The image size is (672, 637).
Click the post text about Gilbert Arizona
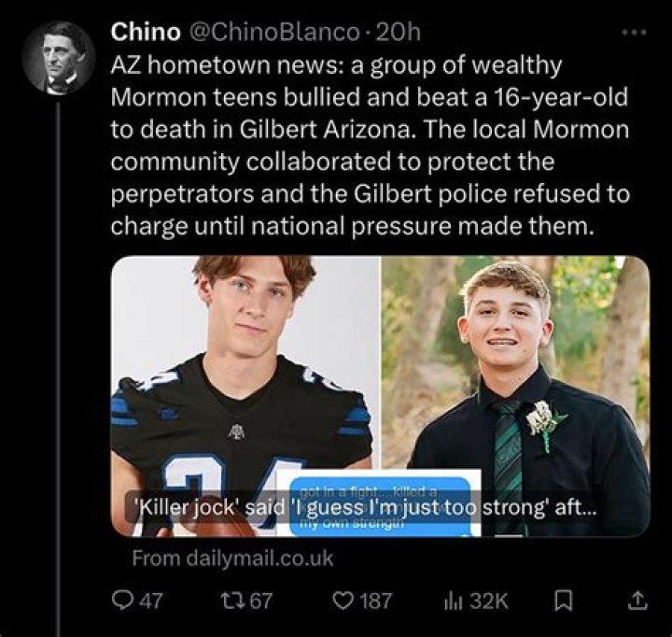[369, 149]
